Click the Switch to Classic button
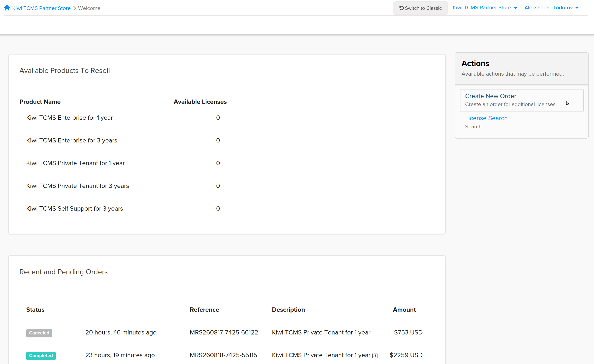 coord(420,8)
